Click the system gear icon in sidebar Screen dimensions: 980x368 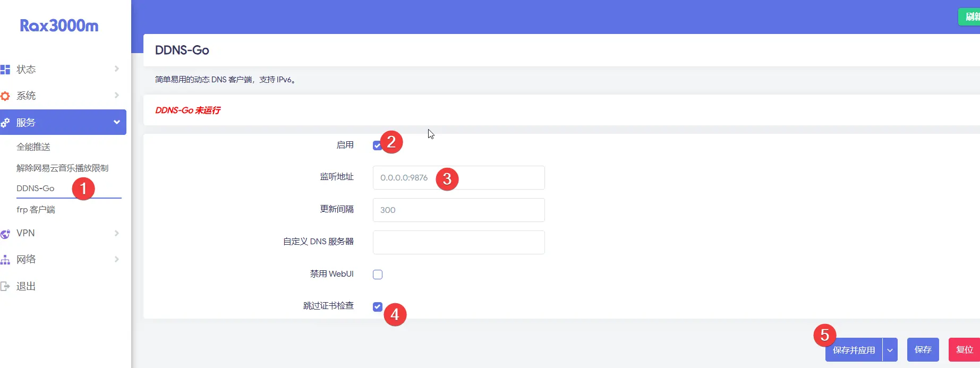5,96
